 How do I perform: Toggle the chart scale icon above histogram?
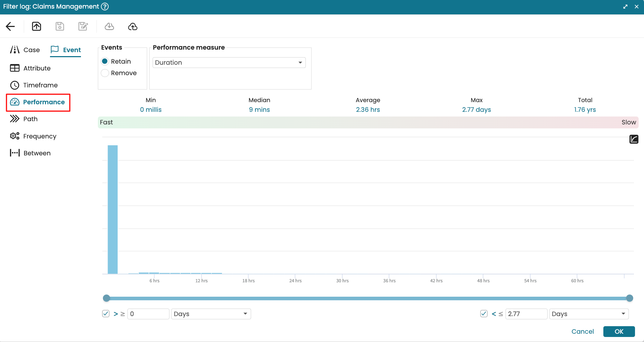click(634, 139)
